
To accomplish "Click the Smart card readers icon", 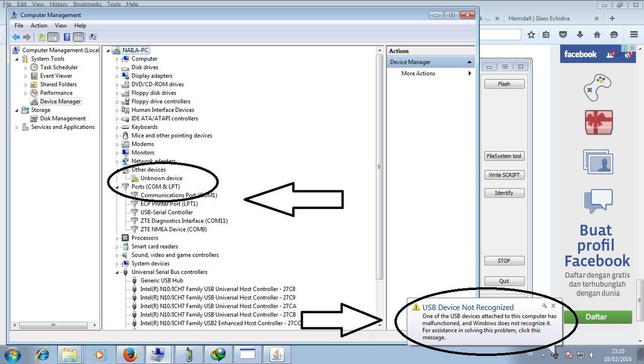I will [126, 247].
